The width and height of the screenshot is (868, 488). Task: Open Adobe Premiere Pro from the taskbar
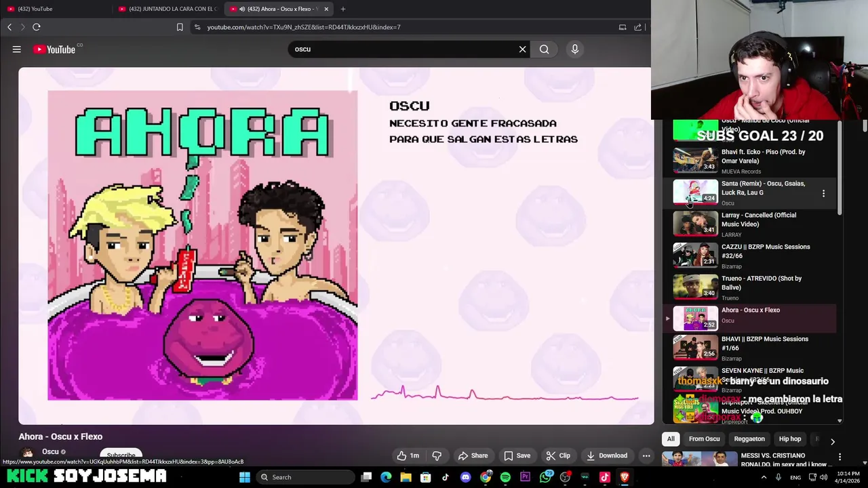pyautogui.click(x=525, y=477)
